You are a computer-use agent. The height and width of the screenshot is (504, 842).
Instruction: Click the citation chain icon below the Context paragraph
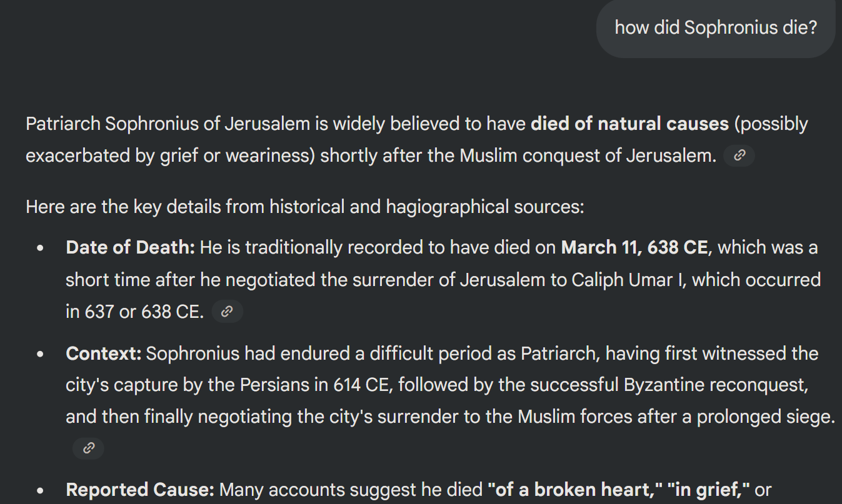(88, 448)
